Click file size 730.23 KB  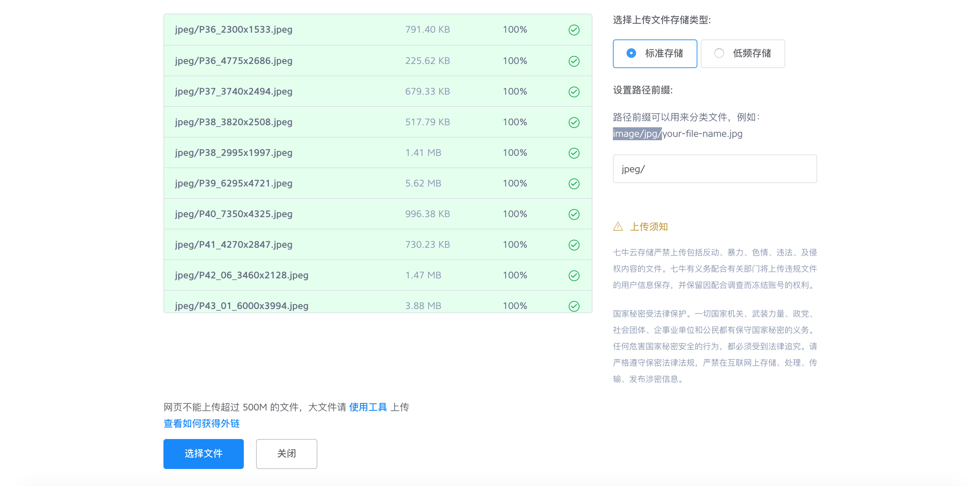click(x=428, y=245)
